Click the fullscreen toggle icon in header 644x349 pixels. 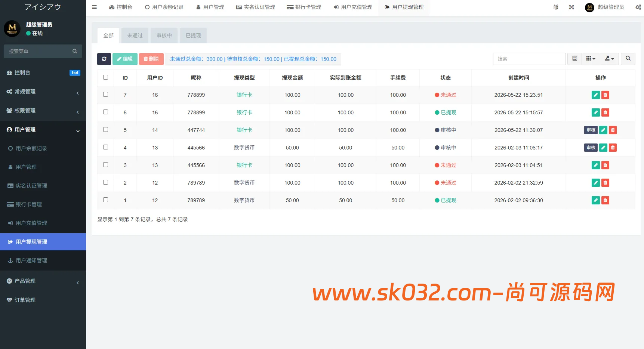pyautogui.click(x=571, y=7)
